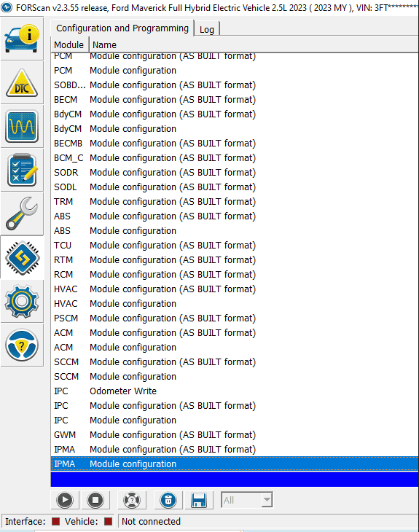Select the RTM AS BUILT row

235,260
